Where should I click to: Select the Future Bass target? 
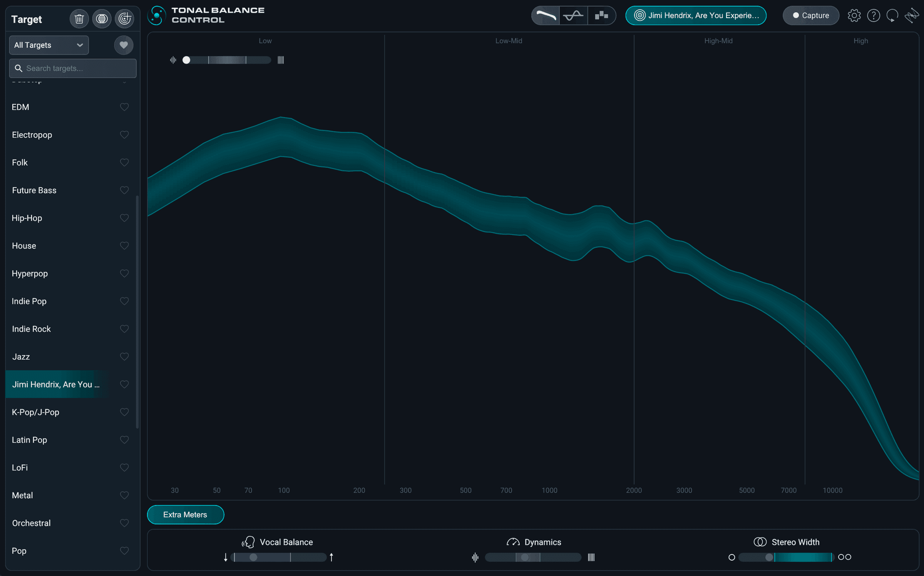click(71, 190)
